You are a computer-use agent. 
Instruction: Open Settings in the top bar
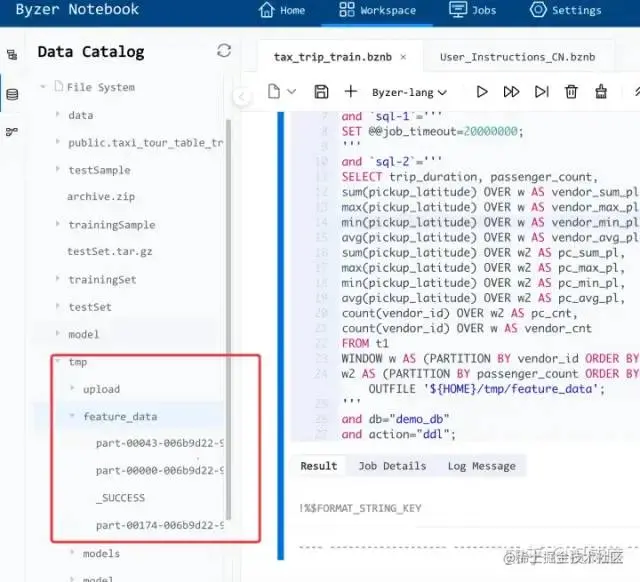point(566,10)
